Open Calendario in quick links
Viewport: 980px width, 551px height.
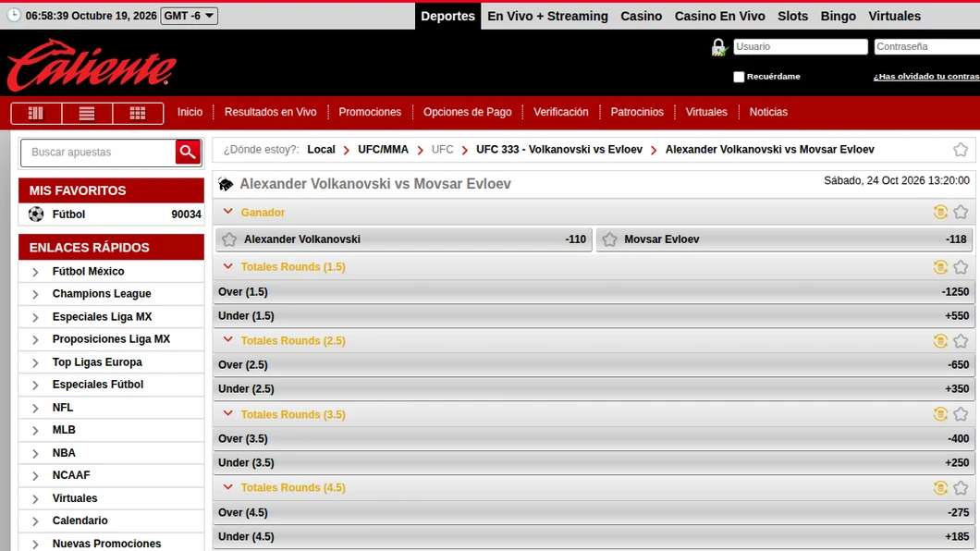click(x=80, y=520)
